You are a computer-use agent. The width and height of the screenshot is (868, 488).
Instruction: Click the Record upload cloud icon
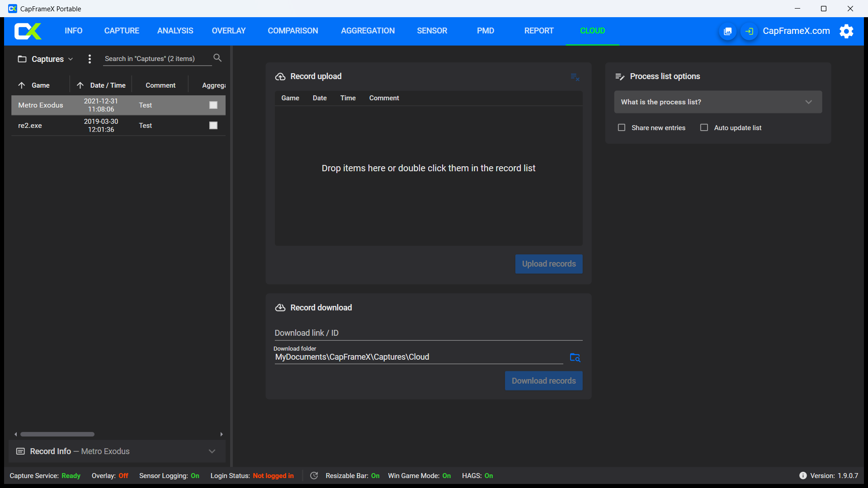coord(280,77)
